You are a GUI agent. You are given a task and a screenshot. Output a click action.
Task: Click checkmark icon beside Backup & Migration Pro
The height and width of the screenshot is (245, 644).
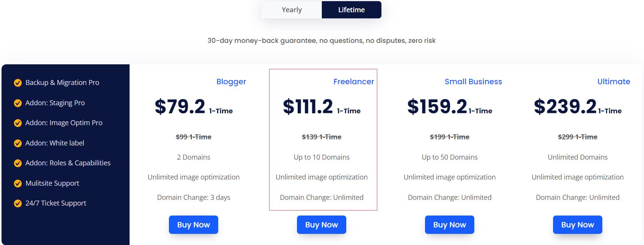click(x=18, y=83)
